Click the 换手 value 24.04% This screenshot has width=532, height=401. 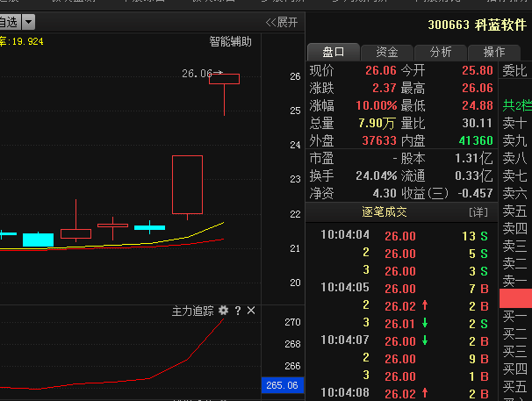pyautogui.click(x=377, y=175)
